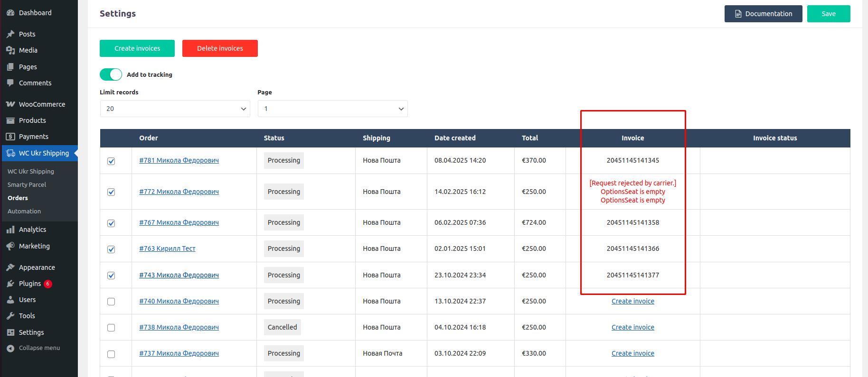Click the Marketing megaphone icon
This screenshot has width=868, height=377.
pos(10,246)
